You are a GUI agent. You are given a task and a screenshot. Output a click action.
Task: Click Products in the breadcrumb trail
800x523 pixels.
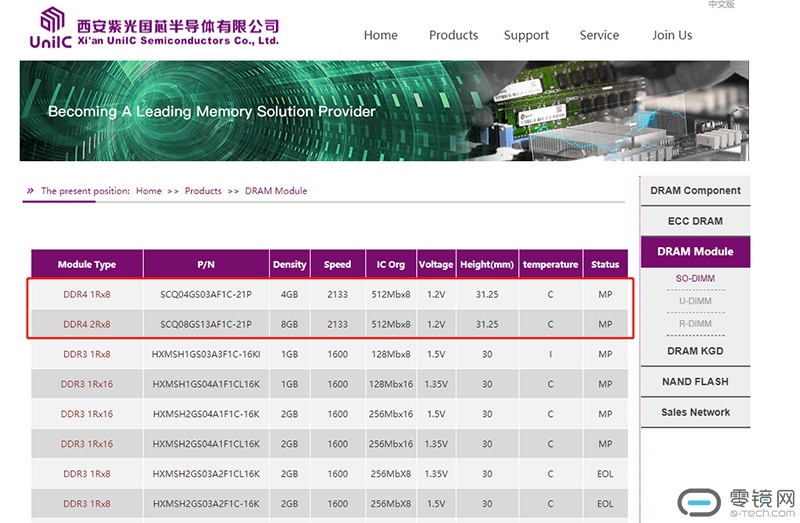[203, 191]
